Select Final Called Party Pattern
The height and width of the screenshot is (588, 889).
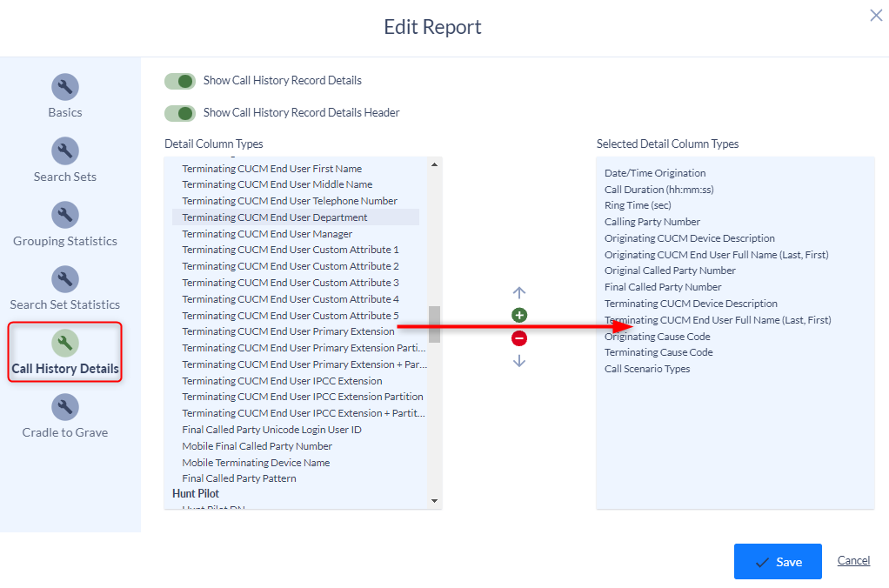238,478
